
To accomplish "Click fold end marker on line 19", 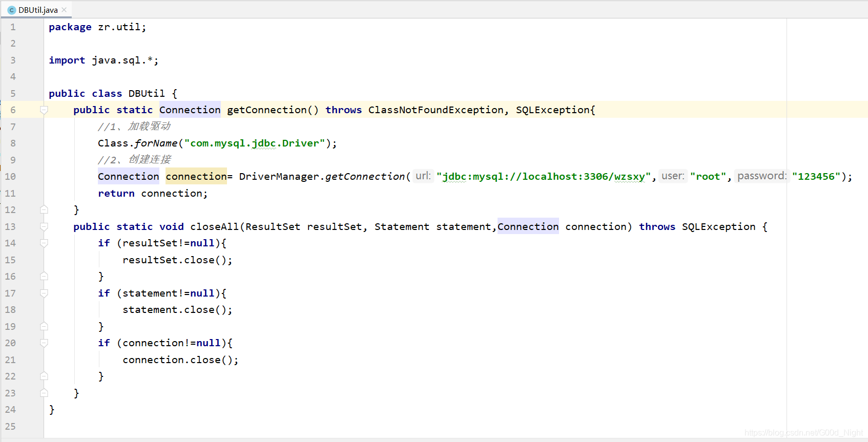I will tap(44, 326).
